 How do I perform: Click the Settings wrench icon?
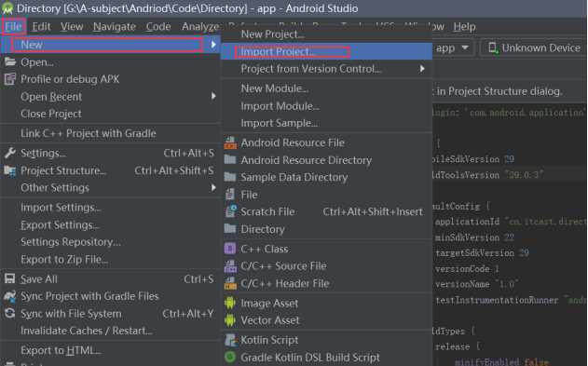tap(9, 153)
